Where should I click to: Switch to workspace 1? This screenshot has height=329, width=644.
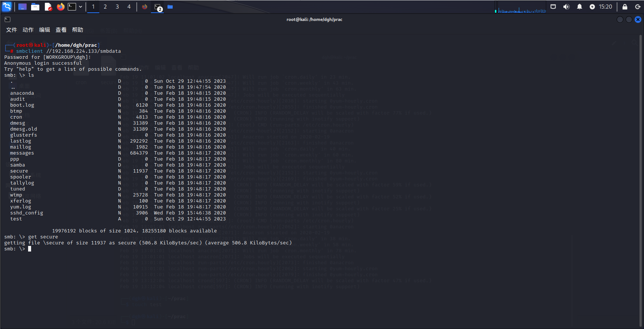pos(93,7)
